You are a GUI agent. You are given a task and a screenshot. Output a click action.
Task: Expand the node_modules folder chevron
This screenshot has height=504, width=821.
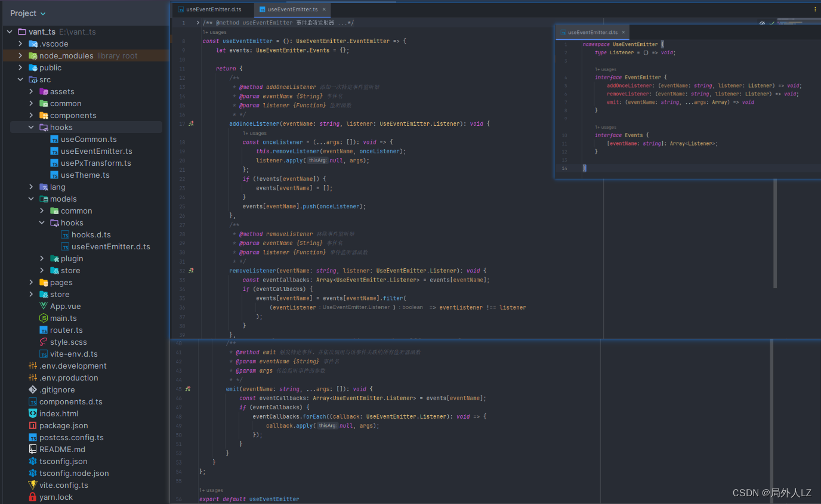point(20,55)
